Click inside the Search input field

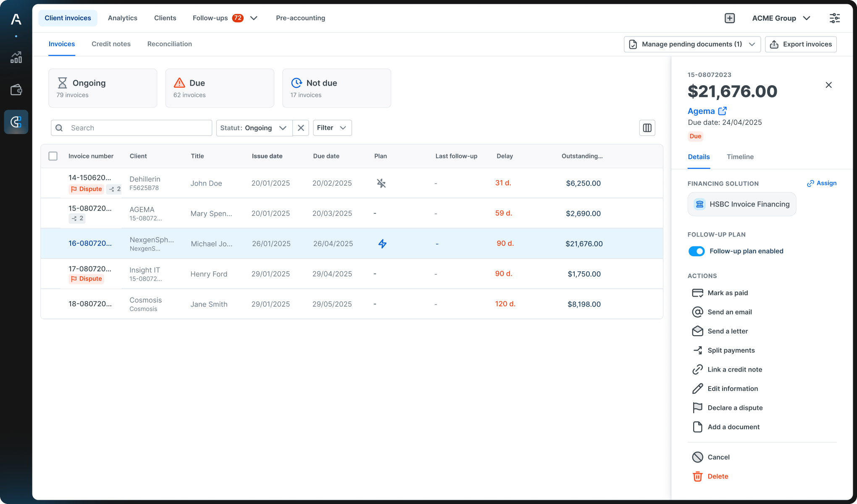click(134, 128)
